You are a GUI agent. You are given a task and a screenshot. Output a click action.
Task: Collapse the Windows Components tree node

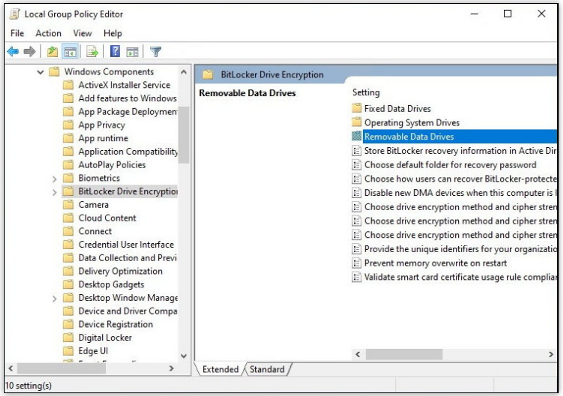40,72
